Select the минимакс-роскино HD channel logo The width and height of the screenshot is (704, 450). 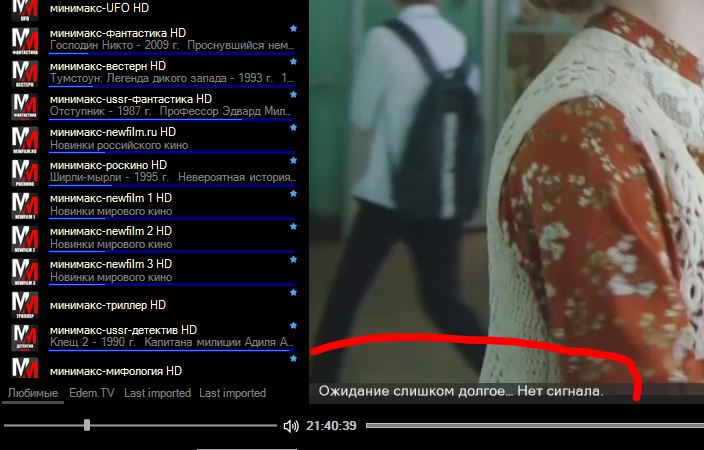pos(25,173)
